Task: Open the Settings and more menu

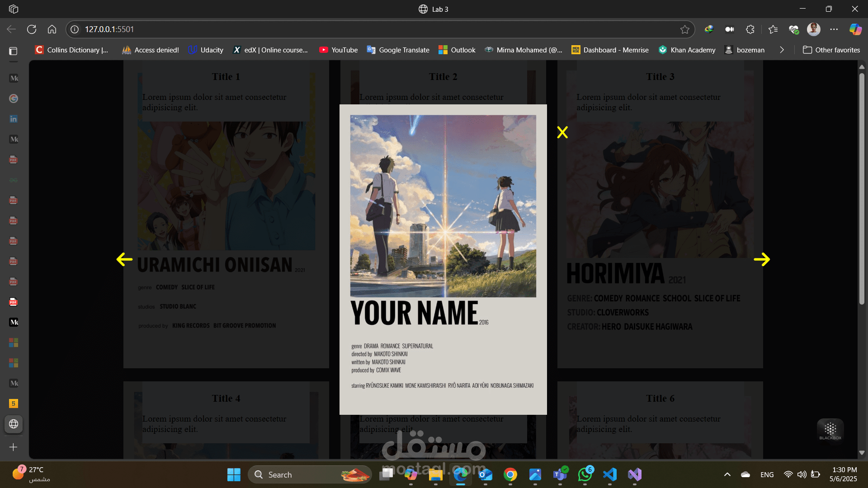Action: (834, 29)
